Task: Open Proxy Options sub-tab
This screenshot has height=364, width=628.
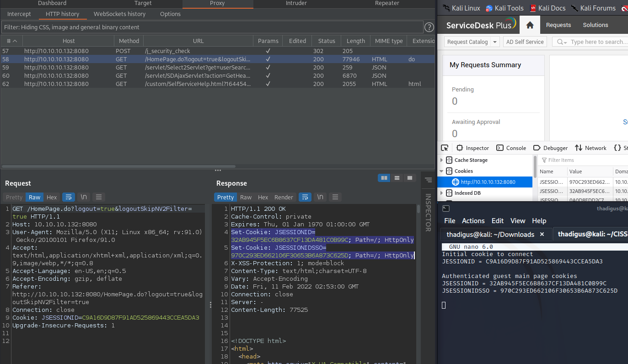Action: click(171, 14)
